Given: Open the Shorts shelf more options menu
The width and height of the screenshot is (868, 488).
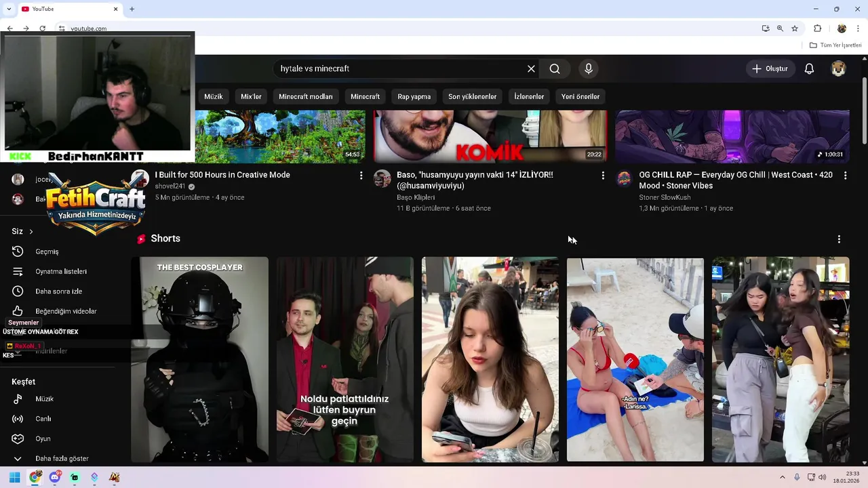Looking at the screenshot, I should [839, 239].
